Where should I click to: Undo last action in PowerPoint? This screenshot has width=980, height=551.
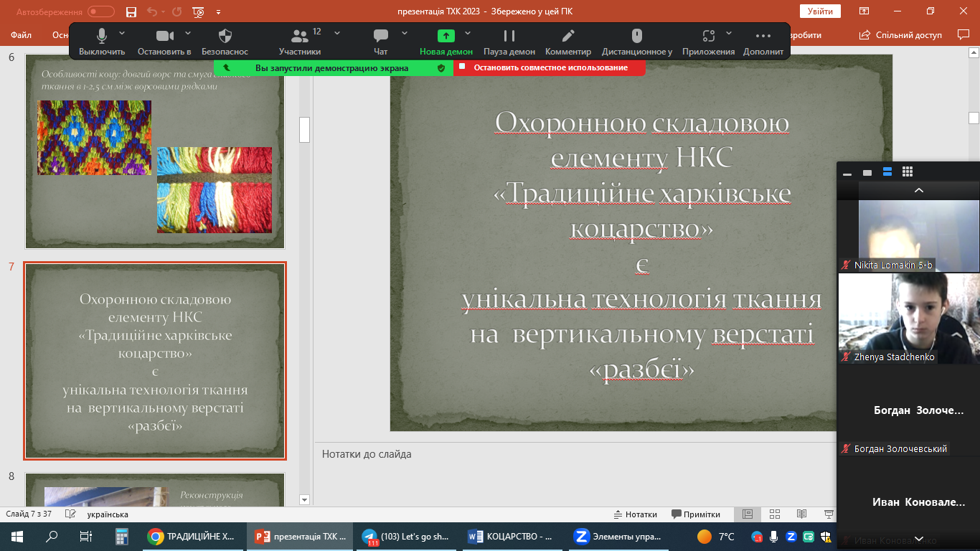click(x=151, y=11)
